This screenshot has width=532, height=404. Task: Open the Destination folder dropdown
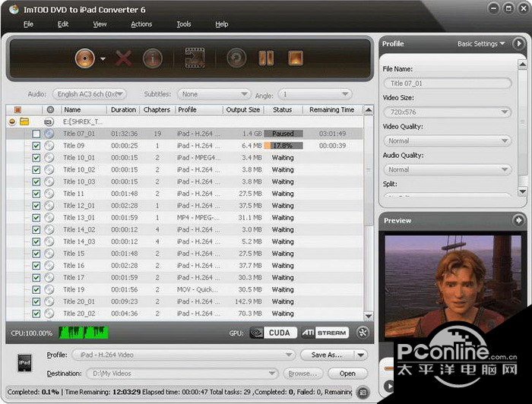pos(182,374)
